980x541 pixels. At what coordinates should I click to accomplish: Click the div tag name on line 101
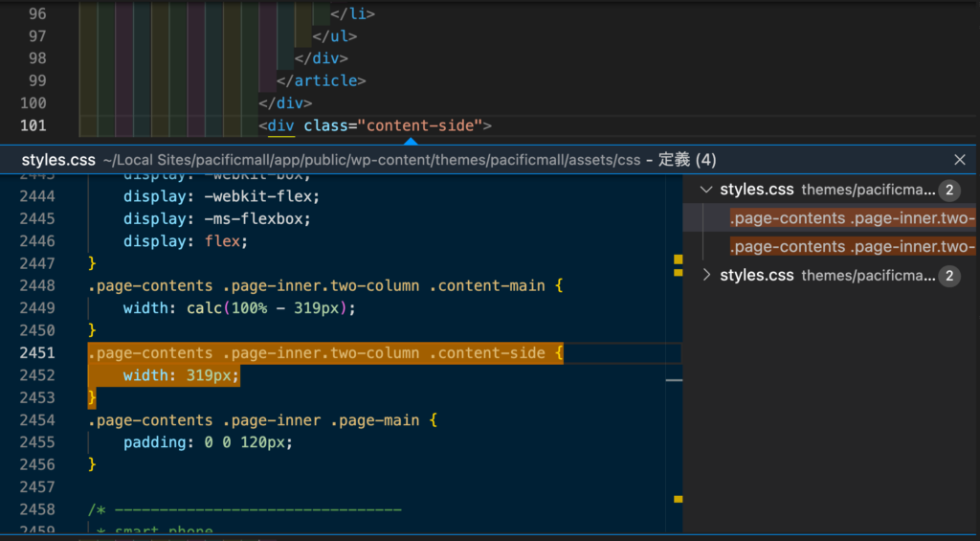[x=281, y=125]
